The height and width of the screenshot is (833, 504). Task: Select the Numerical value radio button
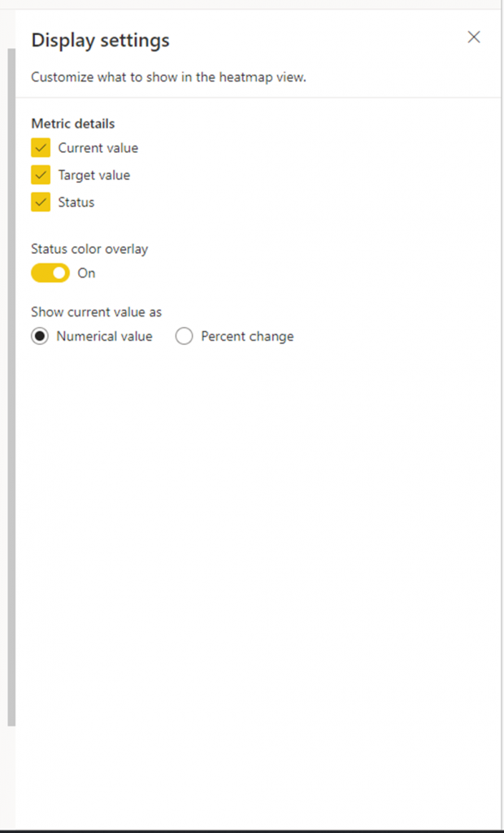(x=39, y=336)
